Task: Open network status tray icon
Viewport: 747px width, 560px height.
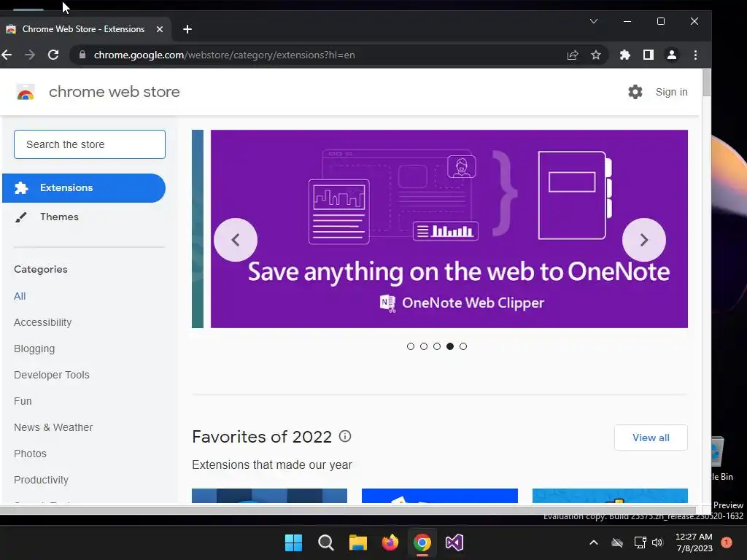Action: (640, 542)
